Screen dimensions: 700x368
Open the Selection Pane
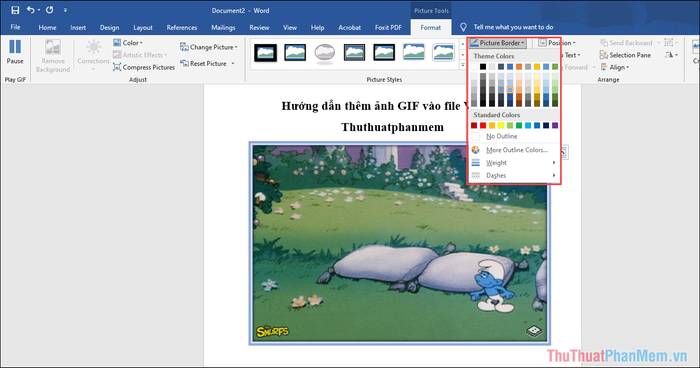(625, 55)
